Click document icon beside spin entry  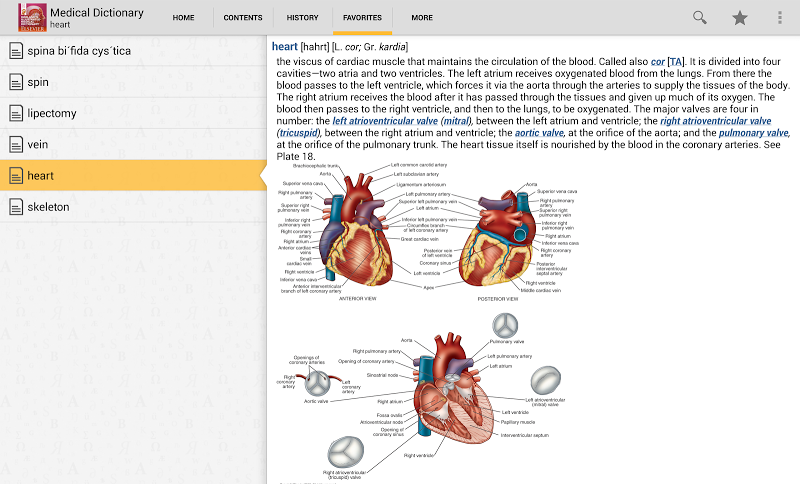click(16, 82)
